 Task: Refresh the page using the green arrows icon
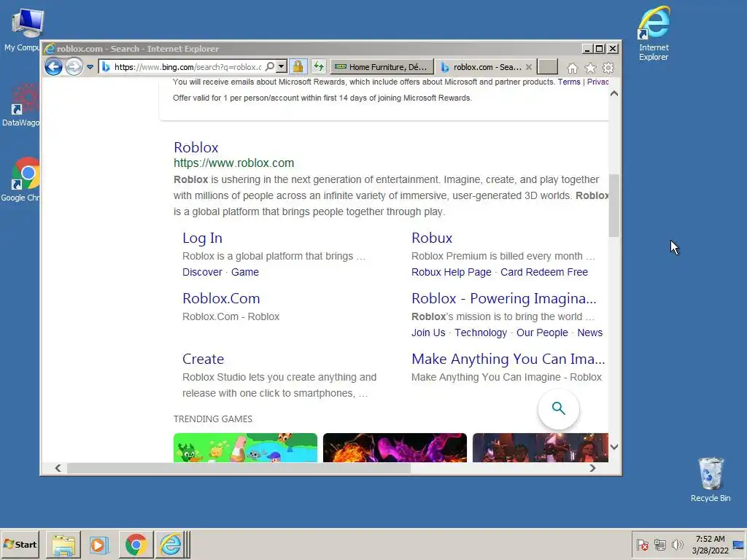pos(319,66)
